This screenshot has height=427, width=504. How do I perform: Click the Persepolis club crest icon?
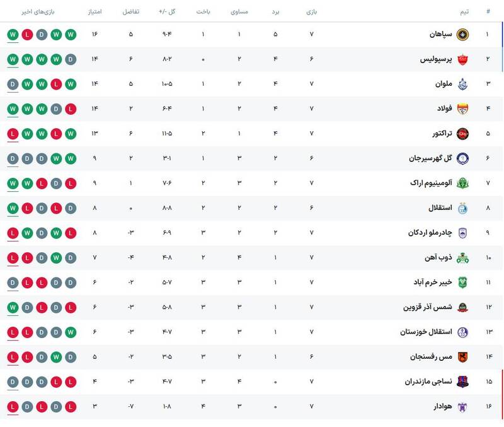click(462, 59)
